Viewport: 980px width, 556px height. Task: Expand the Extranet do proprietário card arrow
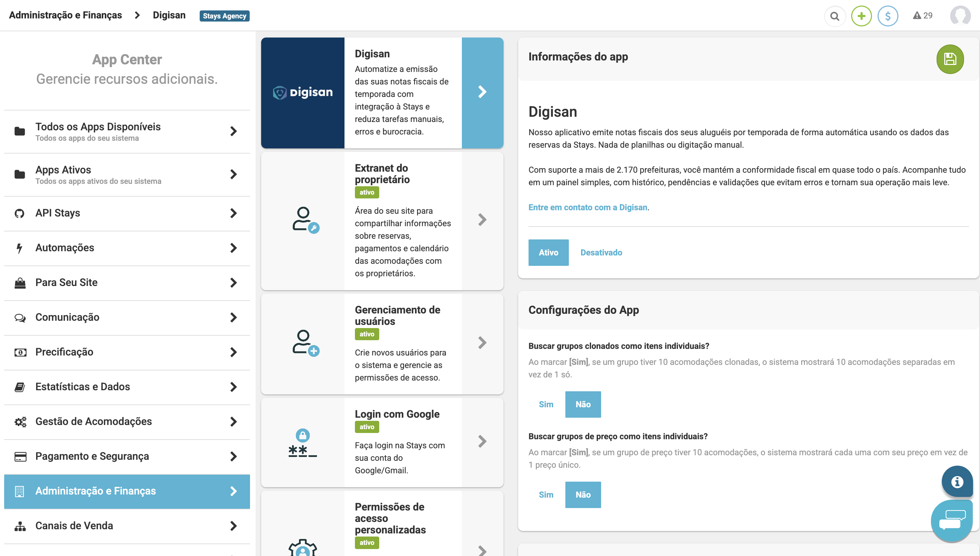482,220
